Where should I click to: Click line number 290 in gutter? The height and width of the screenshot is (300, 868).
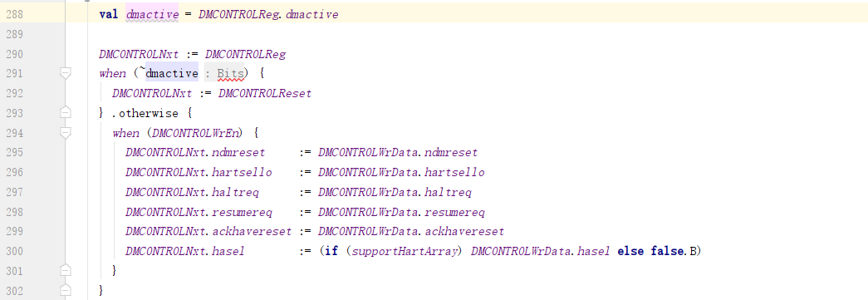pyautogui.click(x=14, y=54)
